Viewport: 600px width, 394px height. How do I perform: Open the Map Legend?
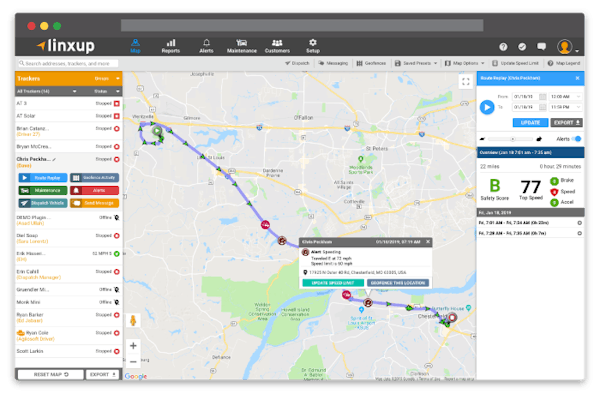[x=564, y=63]
